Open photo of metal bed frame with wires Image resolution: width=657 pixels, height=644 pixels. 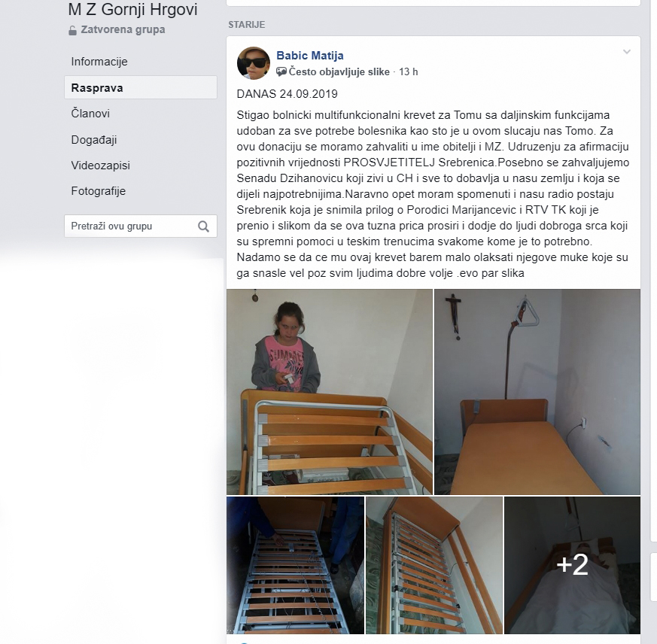(x=295, y=565)
